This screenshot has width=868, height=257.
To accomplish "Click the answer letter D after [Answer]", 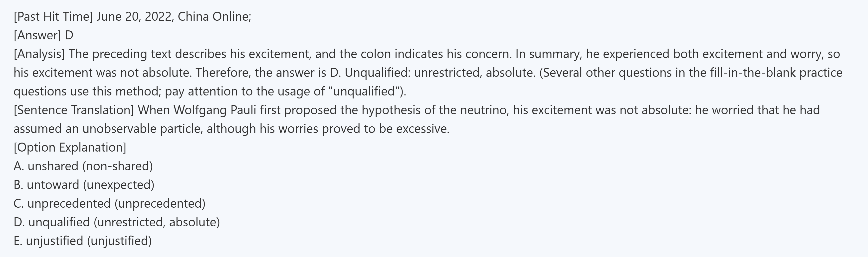I will [69, 35].
